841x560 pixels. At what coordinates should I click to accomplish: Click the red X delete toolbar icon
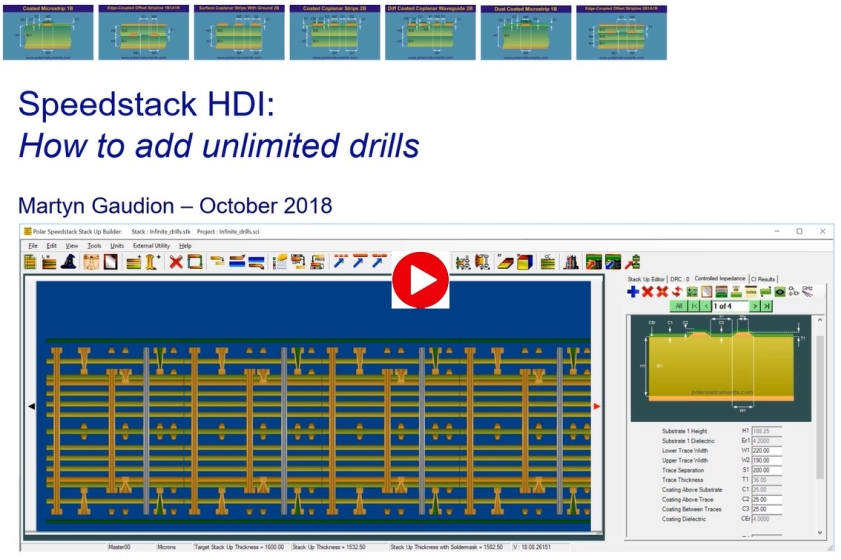(175, 262)
